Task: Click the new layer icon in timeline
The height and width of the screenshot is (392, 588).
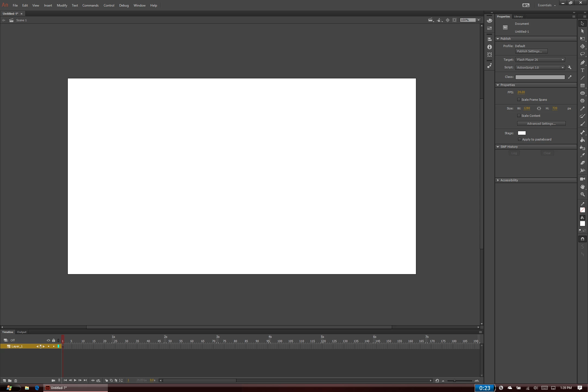Action: tap(4, 381)
